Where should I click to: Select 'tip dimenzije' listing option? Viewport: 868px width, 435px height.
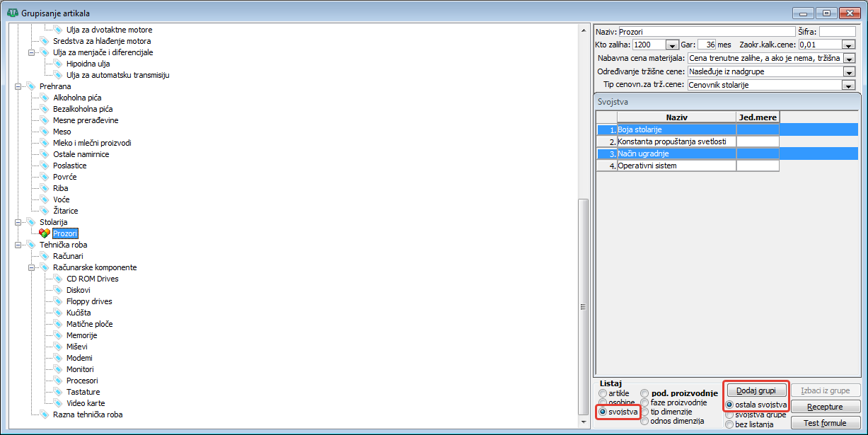644,412
